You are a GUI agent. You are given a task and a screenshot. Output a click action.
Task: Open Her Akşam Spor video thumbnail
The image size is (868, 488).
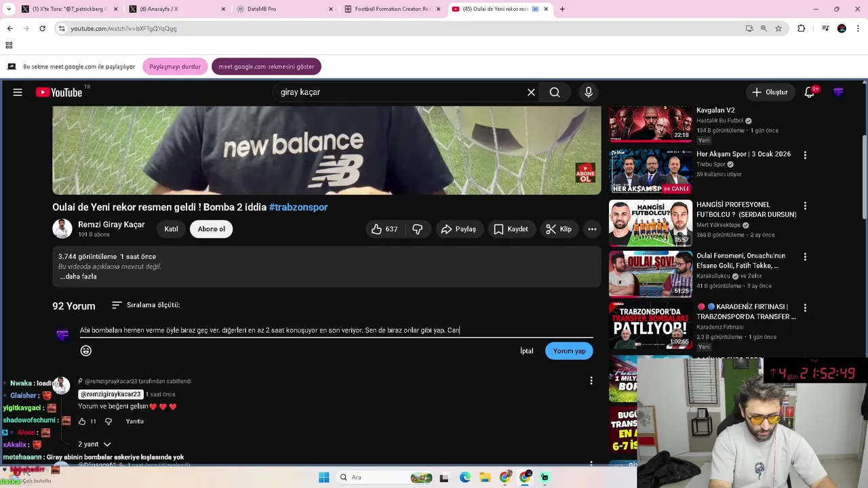click(x=650, y=171)
